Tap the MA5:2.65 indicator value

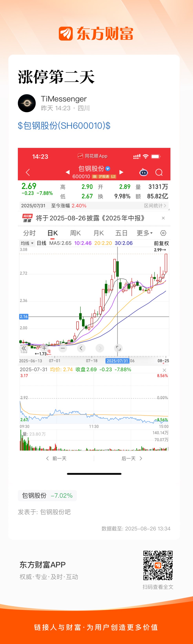click(x=60, y=243)
